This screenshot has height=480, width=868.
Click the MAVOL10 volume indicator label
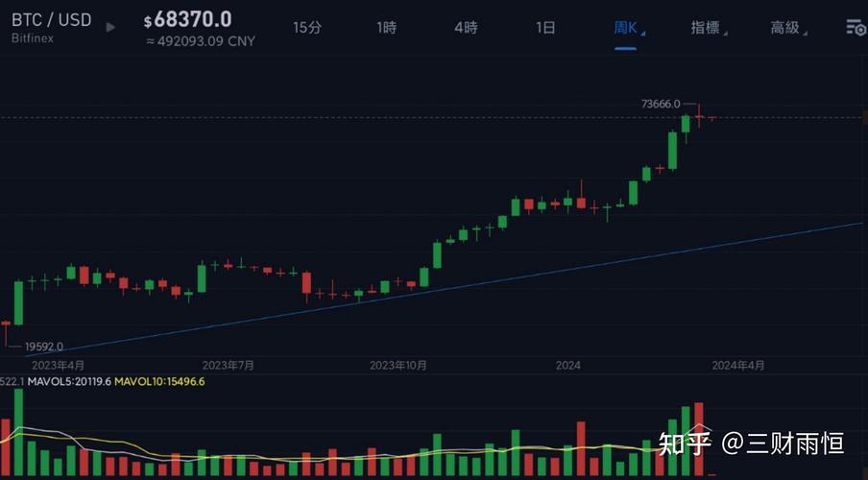(x=158, y=381)
